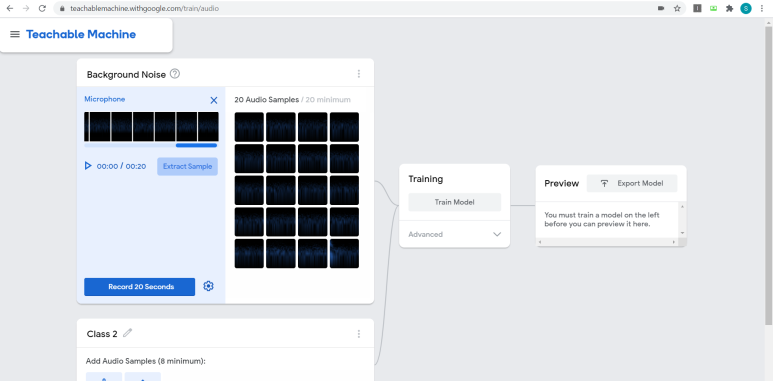The width and height of the screenshot is (773, 381).
Task: Click the Export Model button
Action: pyautogui.click(x=632, y=183)
